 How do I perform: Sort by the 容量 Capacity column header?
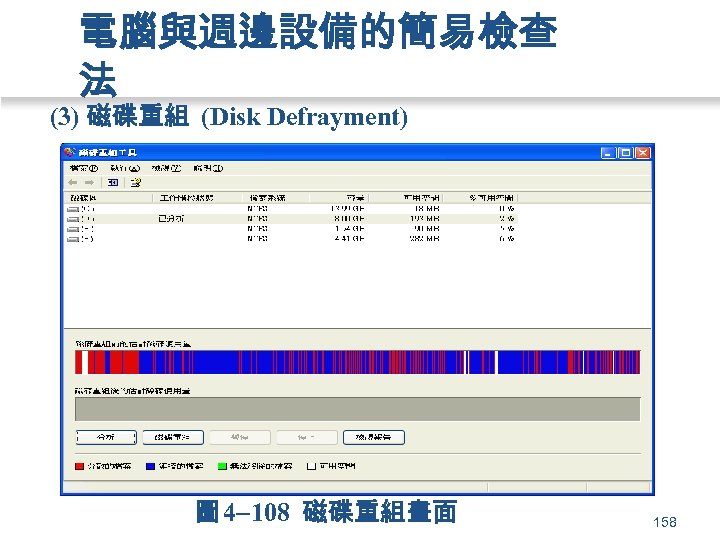pyautogui.click(x=339, y=198)
